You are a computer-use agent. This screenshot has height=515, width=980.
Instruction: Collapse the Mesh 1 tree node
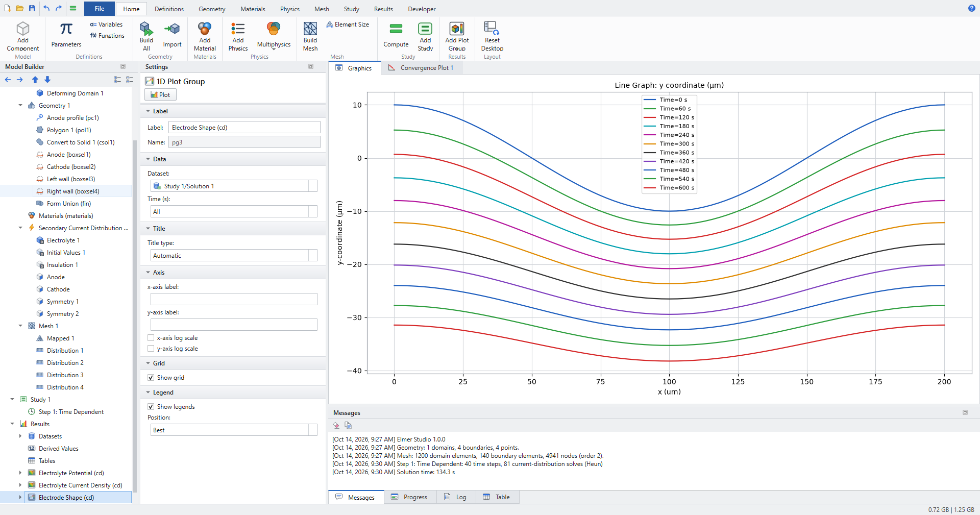click(x=20, y=326)
